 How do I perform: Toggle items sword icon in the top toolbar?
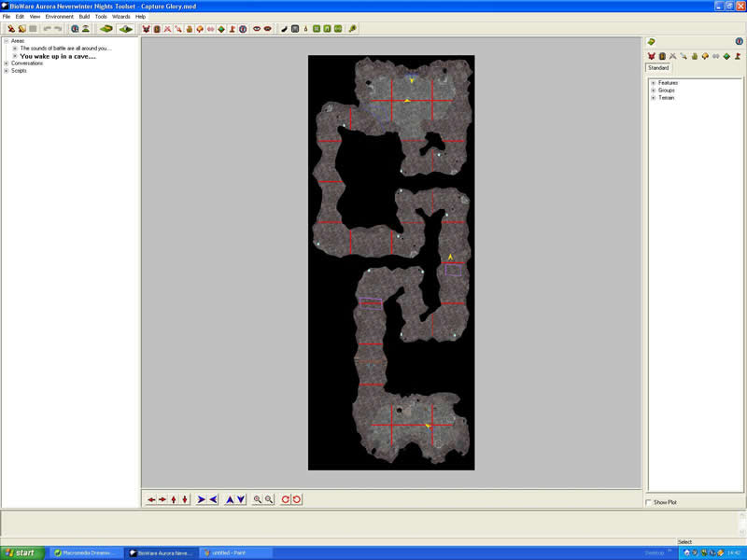tap(178, 29)
